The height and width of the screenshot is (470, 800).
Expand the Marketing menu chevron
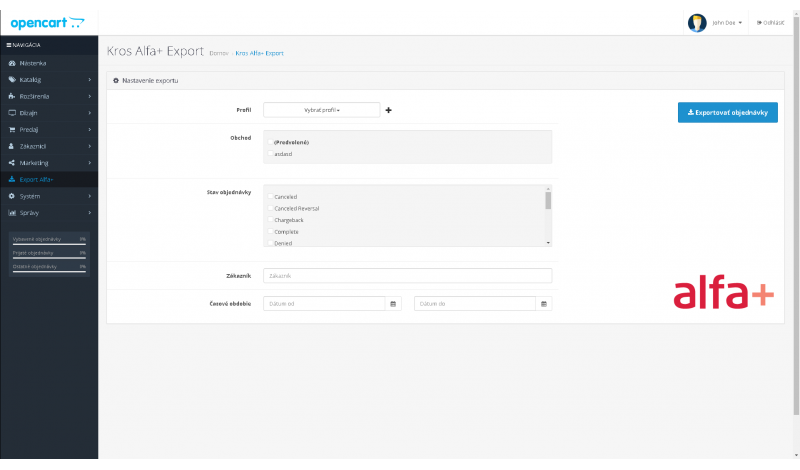[x=89, y=163]
